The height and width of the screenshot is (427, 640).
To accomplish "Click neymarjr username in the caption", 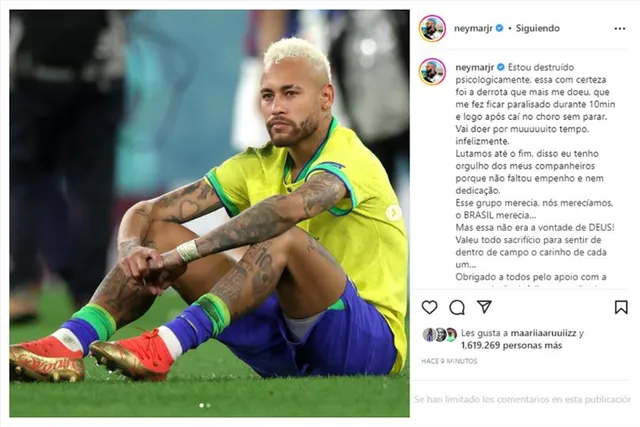I will coord(475,68).
